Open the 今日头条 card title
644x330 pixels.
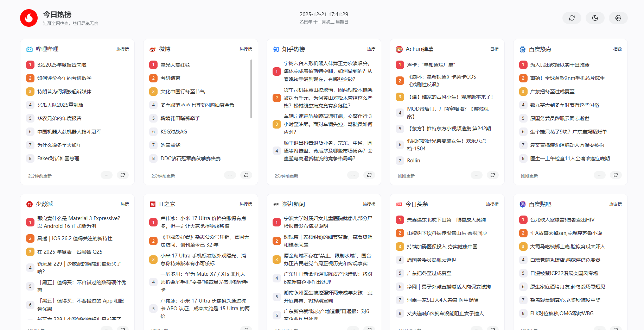point(417,204)
